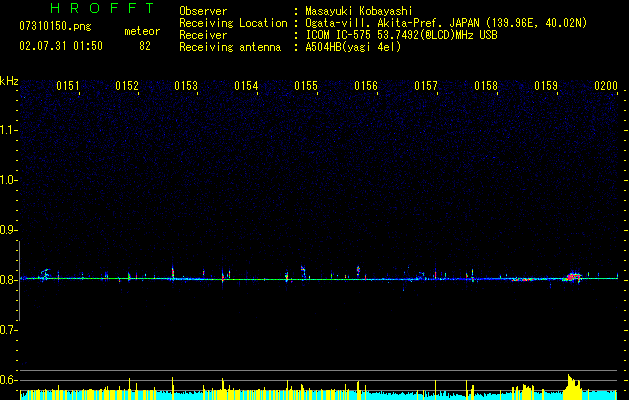Click the 0156 time marker

pyautogui.click(x=366, y=86)
